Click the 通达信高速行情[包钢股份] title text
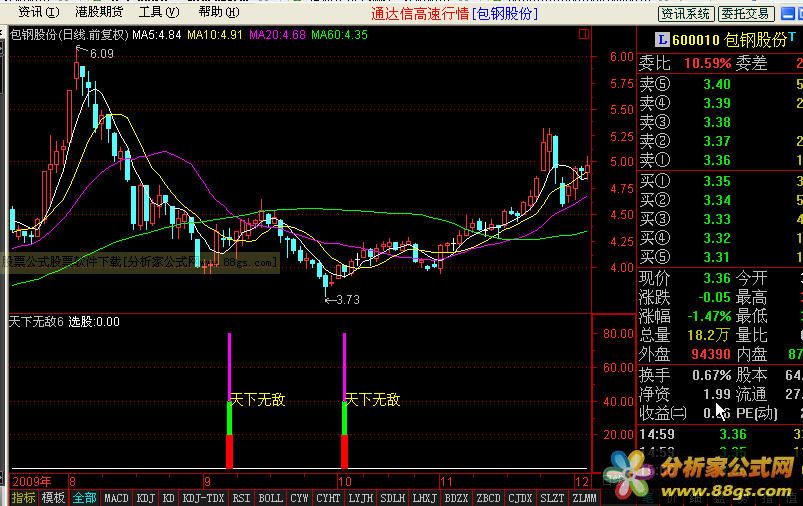Screen dimensions: 803x506 (x=454, y=13)
